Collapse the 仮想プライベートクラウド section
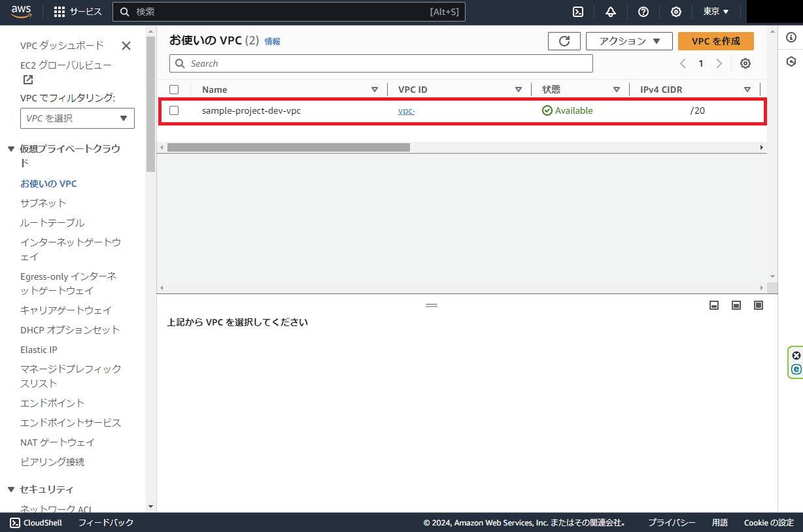This screenshot has width=803, height=532. tap(11, 149)
